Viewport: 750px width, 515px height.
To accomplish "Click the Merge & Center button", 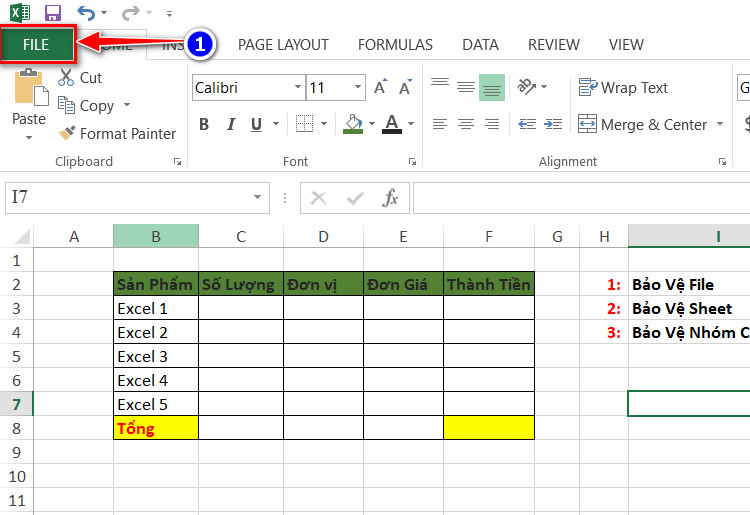I will 642,124.
